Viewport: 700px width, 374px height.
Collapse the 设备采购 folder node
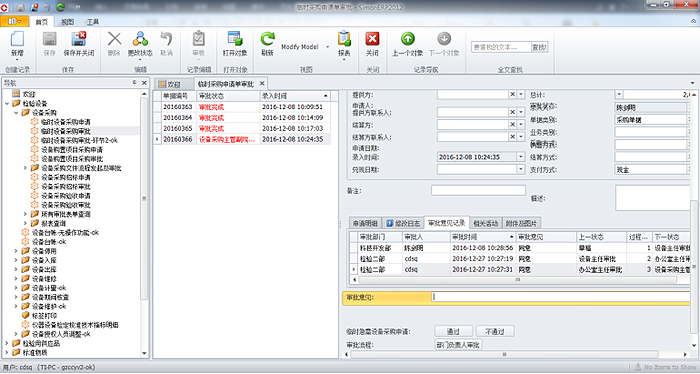coord(17,113)
